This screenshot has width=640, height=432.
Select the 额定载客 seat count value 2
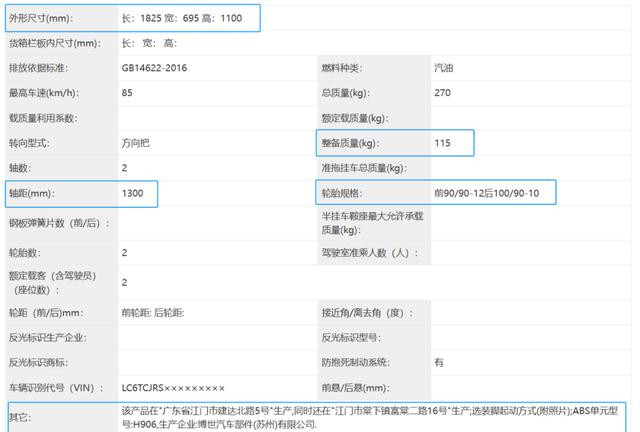124,283
